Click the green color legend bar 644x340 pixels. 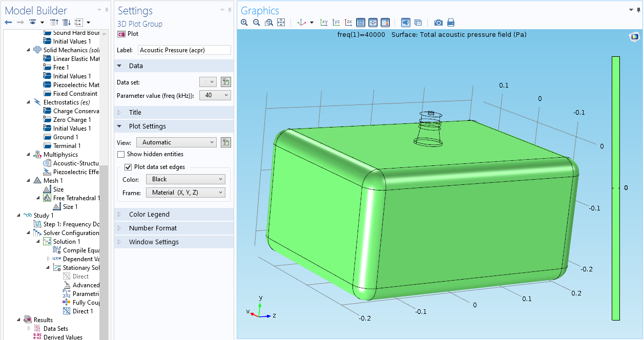[616, 188]
